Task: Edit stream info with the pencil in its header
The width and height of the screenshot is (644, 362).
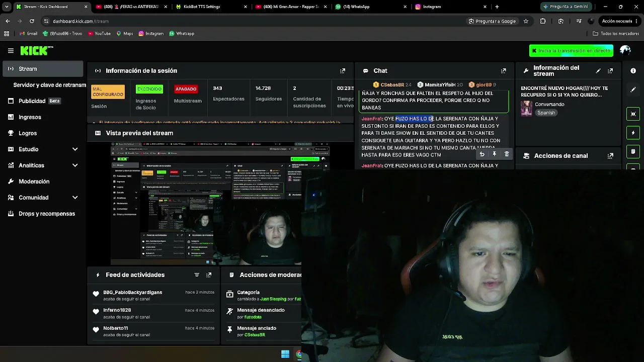Action: pyautogui.click(x=598, y=71)
